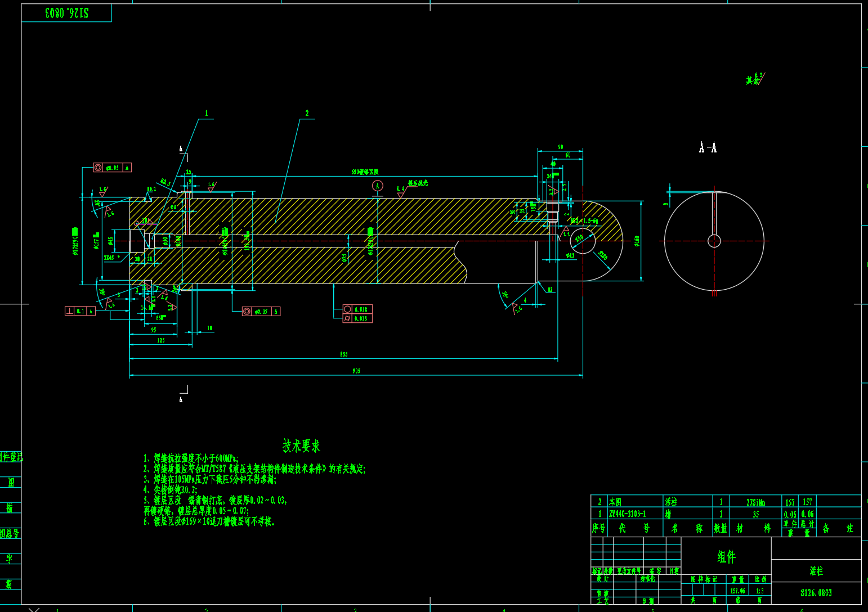Select the part balloon number 2

[307, 114]
